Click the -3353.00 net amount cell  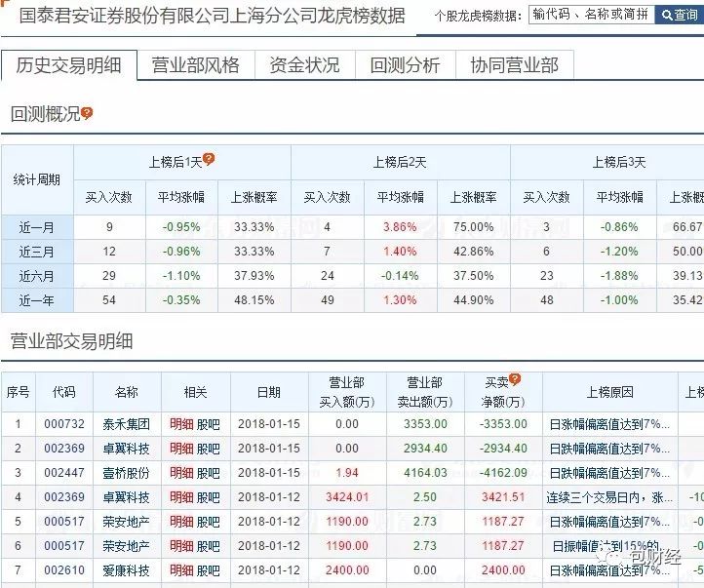(503, 424)
